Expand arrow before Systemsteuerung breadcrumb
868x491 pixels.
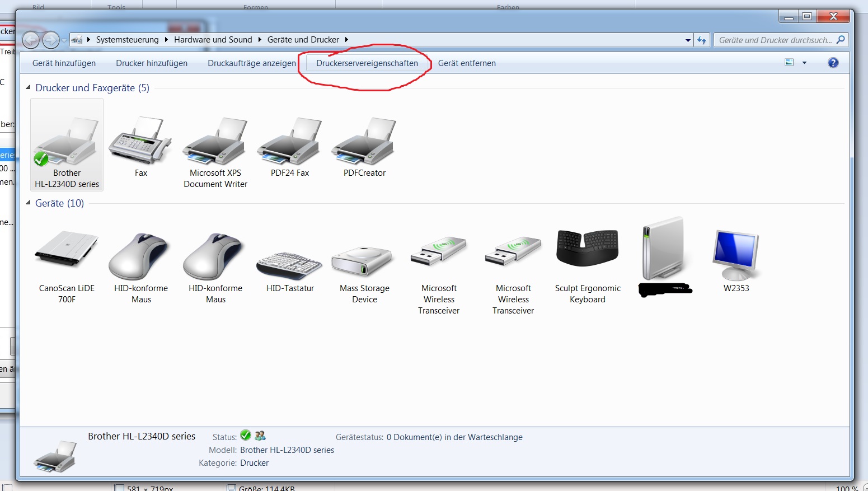coord(88,40)
